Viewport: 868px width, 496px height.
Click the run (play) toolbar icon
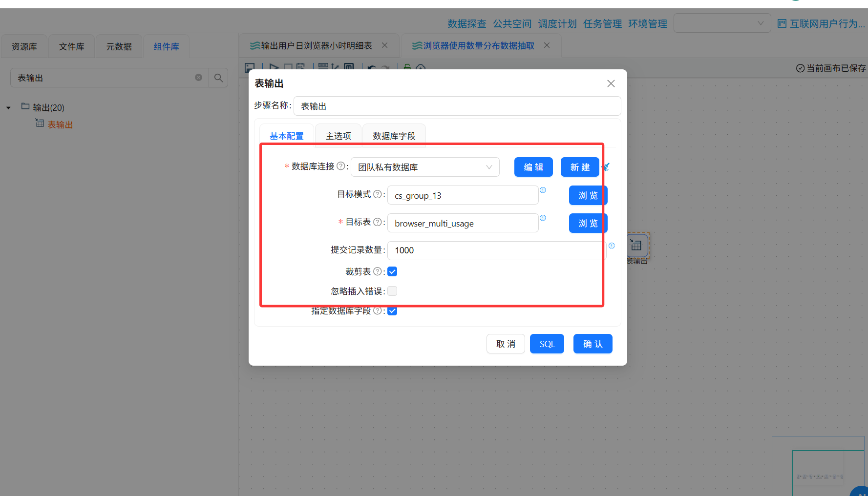[x=274, y=67]
